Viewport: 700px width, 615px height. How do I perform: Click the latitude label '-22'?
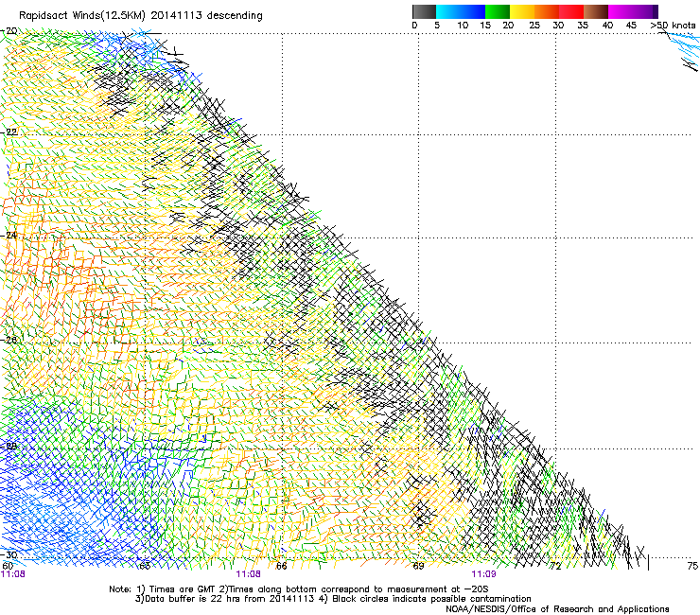click(x=9, y=132)
